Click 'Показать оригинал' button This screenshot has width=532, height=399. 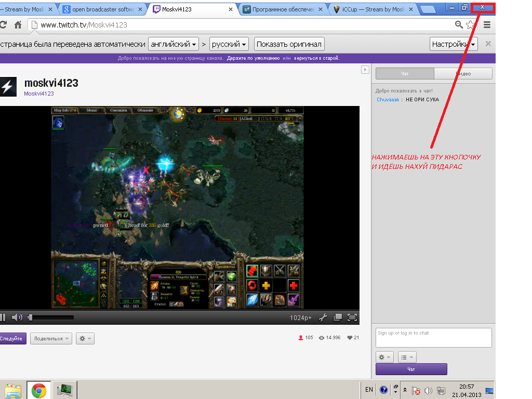(289, 44)
